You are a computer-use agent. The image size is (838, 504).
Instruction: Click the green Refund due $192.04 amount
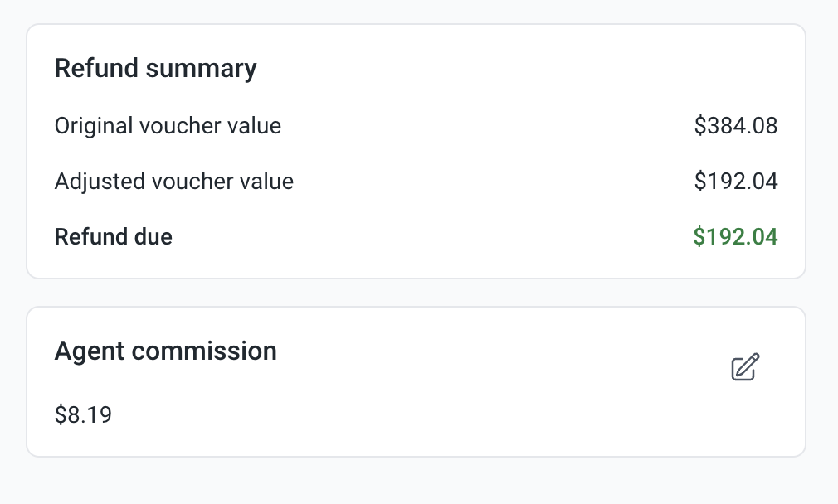point(736,237)
